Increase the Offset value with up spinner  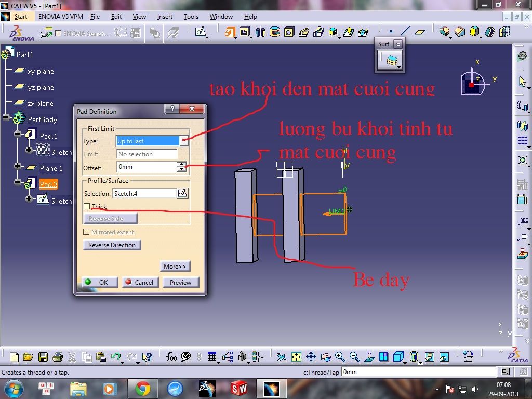pos(182,165)
